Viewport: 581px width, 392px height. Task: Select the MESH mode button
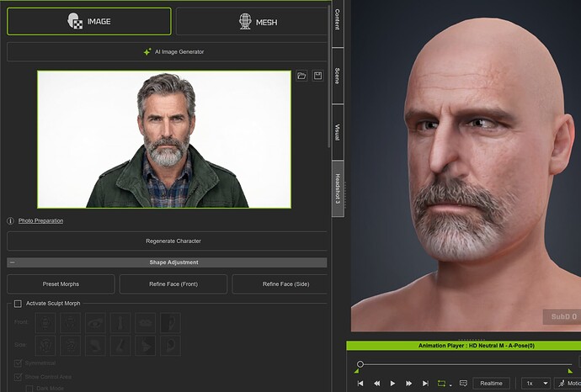(x=252, y=22)
